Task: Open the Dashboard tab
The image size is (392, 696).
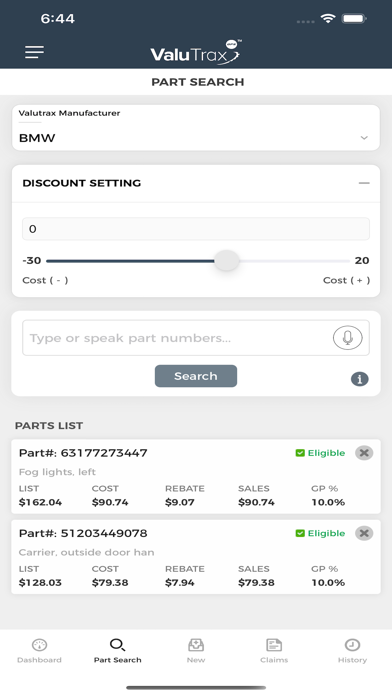Action: [40, 651]
